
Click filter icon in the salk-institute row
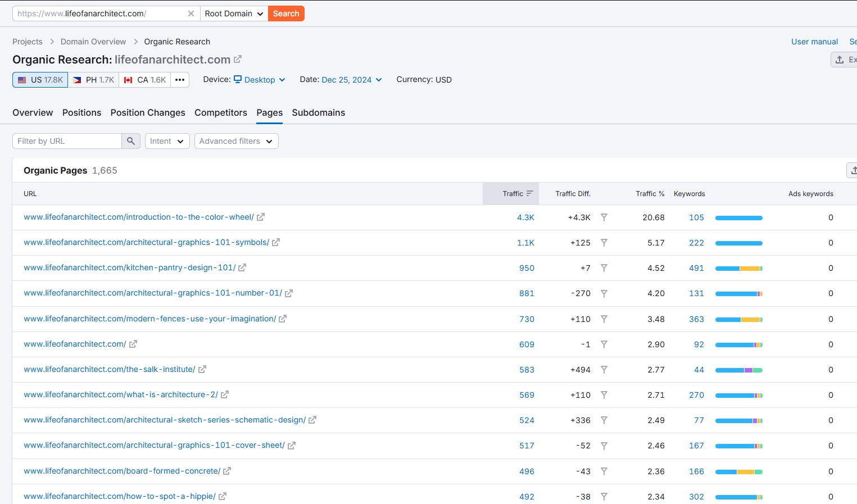click(x=604, y=370)
